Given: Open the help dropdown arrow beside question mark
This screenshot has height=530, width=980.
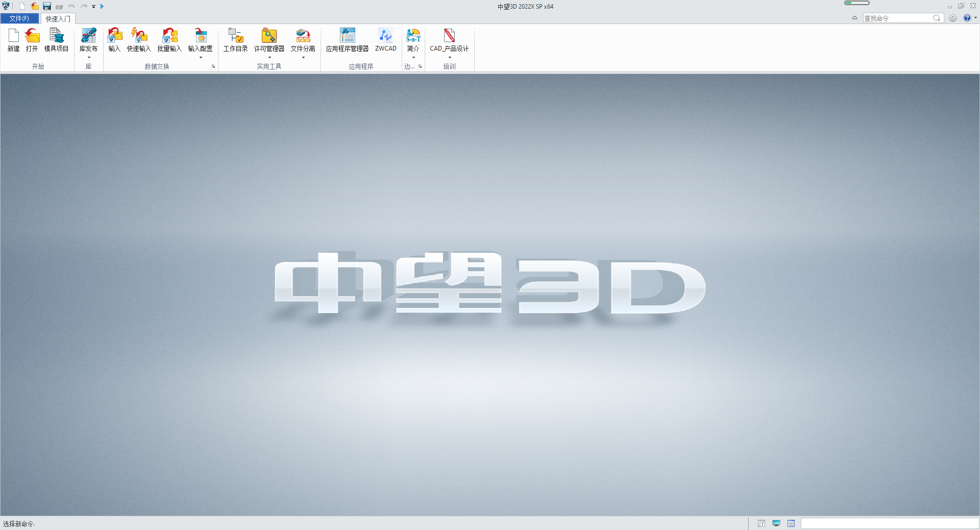Looking at the screenshot, I should click(x=975, y=18).
